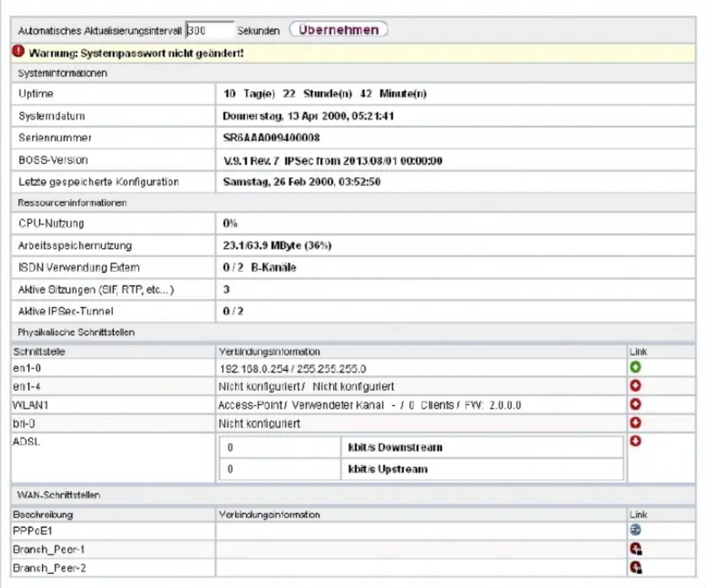Click the 'Letzte gespeicherte Konfiguration' label

coord(99,181)
